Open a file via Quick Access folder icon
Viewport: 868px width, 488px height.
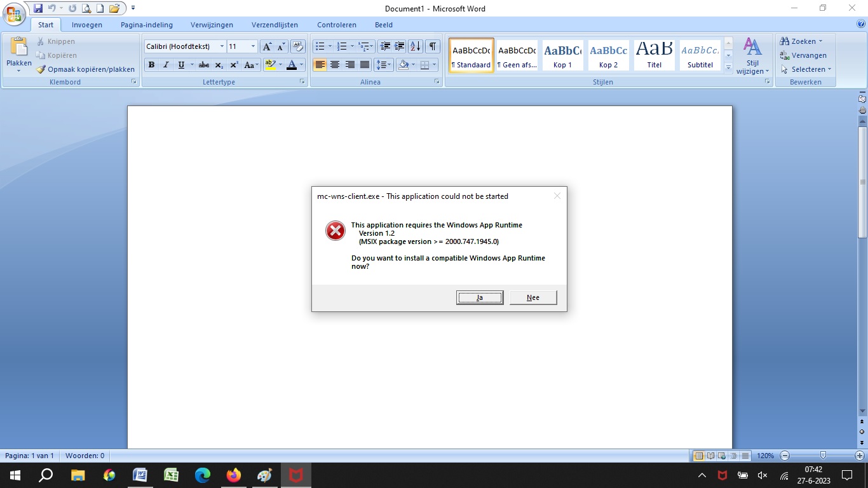[114, 8]
